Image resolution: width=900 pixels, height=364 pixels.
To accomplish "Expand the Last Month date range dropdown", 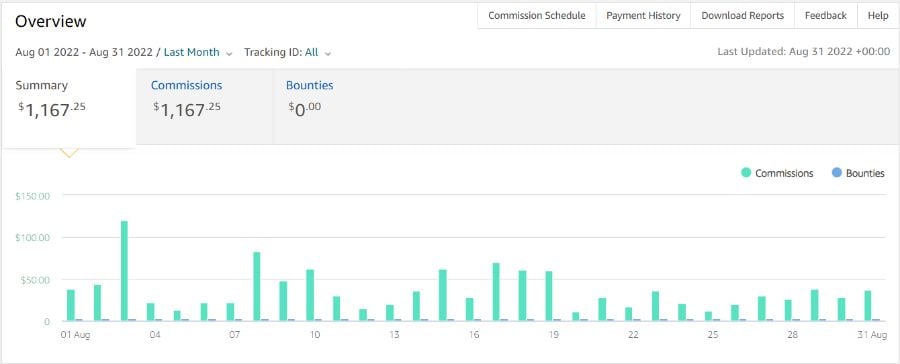I will (192, 52).
